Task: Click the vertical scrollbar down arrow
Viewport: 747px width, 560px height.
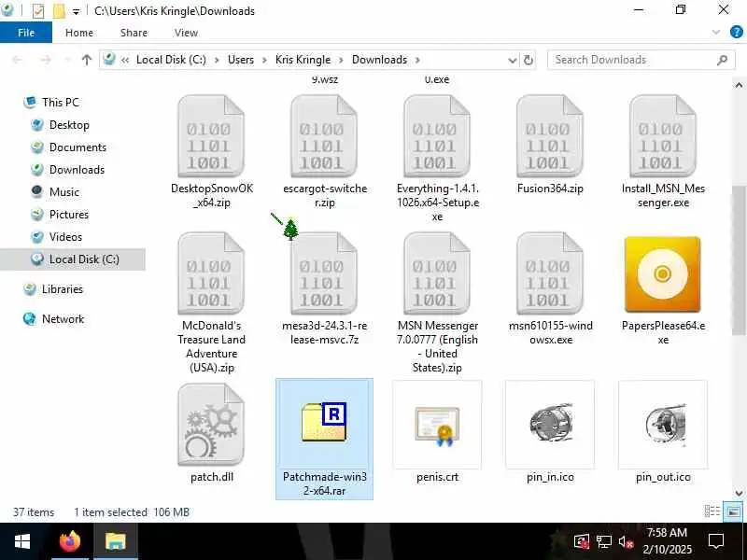Action: (x=739, y=493)
